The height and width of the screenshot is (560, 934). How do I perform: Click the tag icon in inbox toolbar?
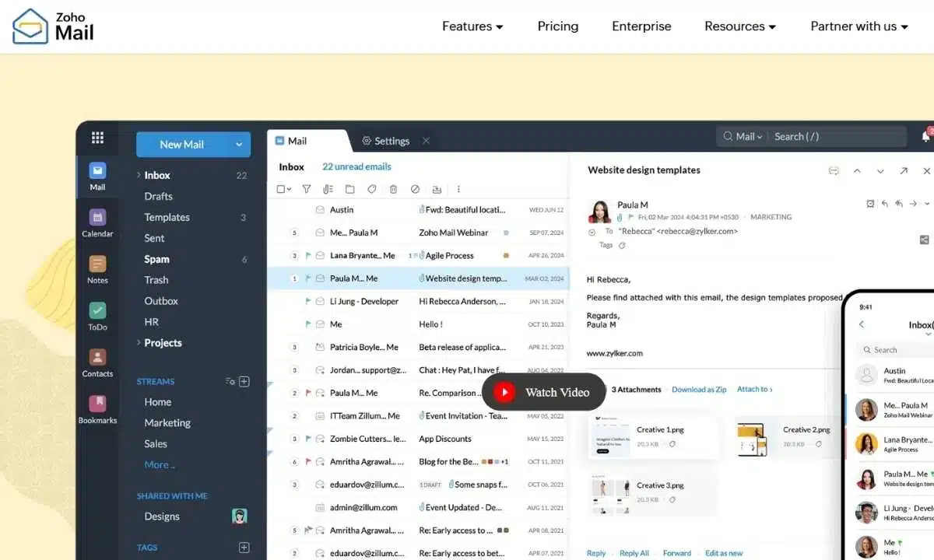pos(371,189)
